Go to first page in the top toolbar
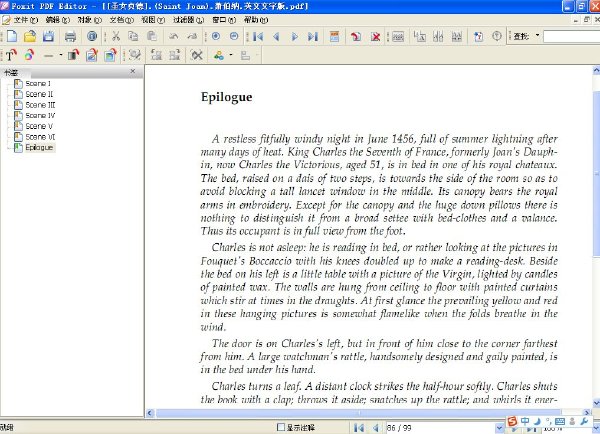The width and height of the screenshot is (600, 434). pyautogui.click(x=258, y=36)
